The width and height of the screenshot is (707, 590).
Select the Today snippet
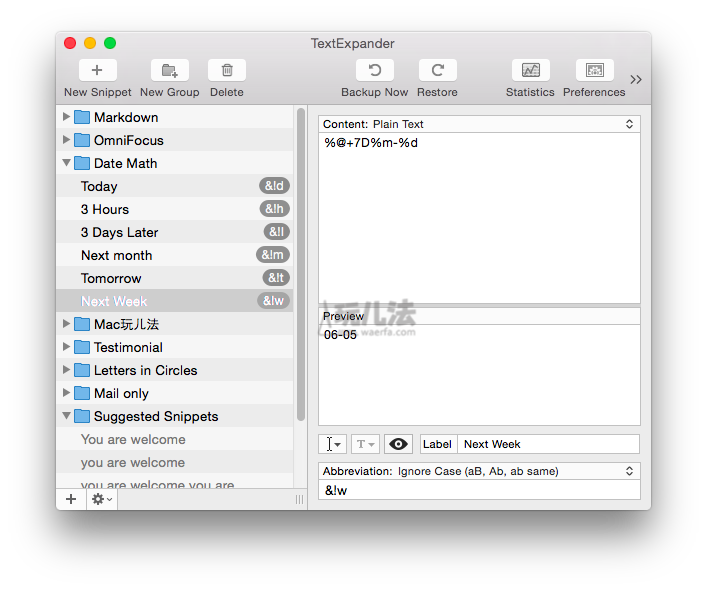pyautogui.click(x=175, y=186)
